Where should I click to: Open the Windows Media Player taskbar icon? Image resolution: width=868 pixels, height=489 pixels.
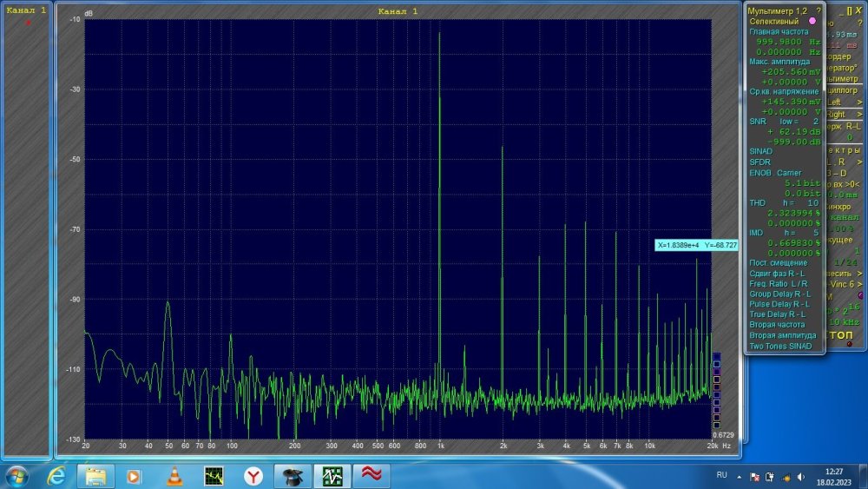pos(134,475)
